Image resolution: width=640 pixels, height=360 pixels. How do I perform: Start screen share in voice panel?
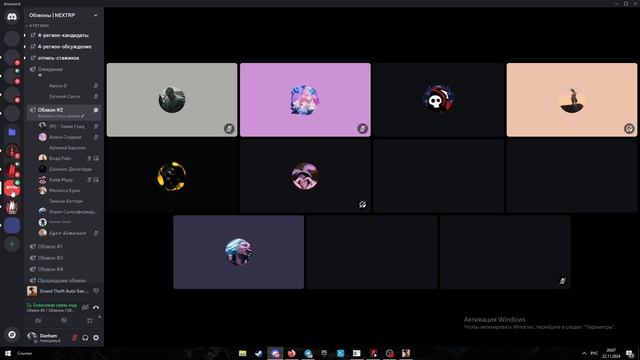[x=64, y=321]
